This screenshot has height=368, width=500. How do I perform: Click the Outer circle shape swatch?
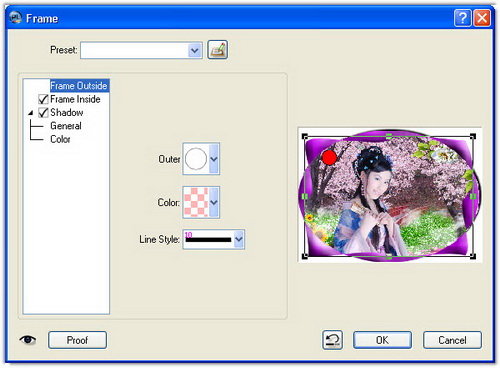[196, 159]
